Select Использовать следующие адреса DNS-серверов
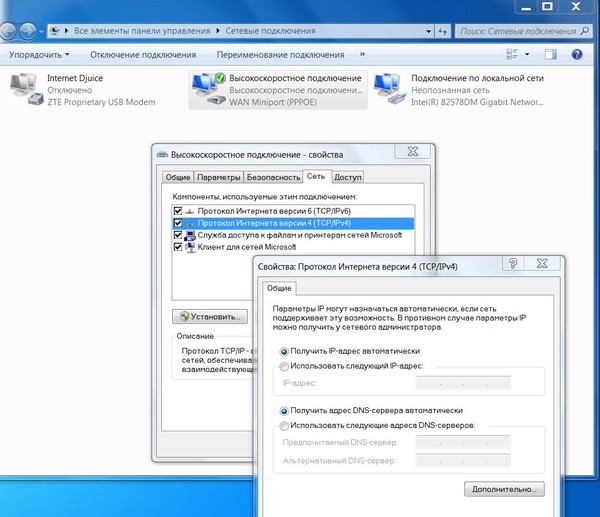 coord(284,426)
